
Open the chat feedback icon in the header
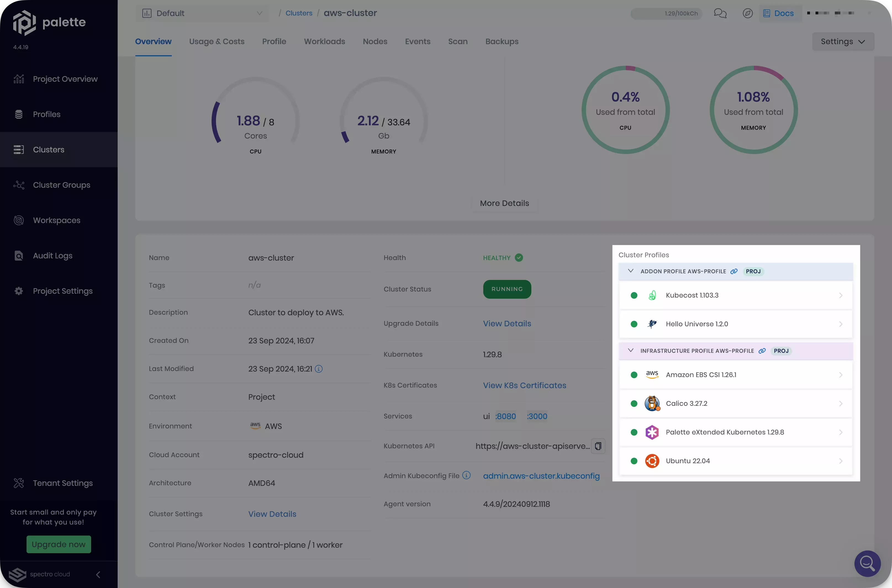(720, 13)
